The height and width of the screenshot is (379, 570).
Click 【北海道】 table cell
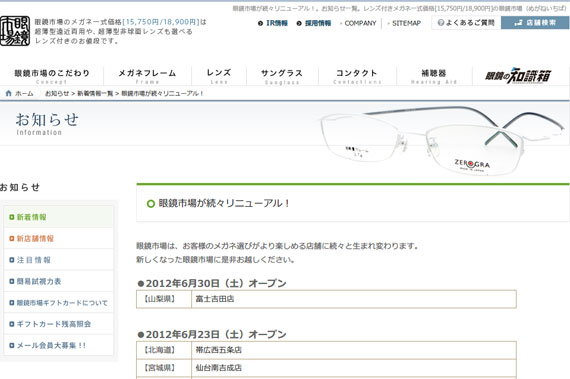(x=164, y=350)
